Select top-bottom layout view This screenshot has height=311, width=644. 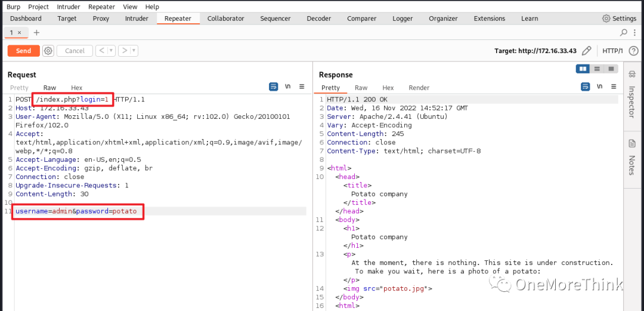click(x=597, y=69)
